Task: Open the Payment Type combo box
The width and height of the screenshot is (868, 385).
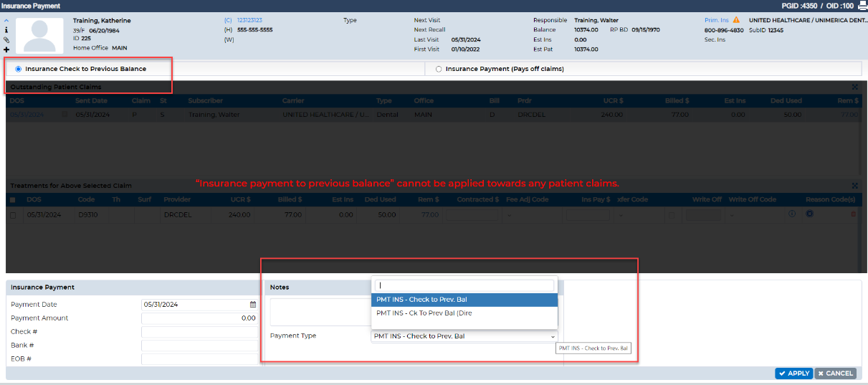Action: click(x=464, y=336)
